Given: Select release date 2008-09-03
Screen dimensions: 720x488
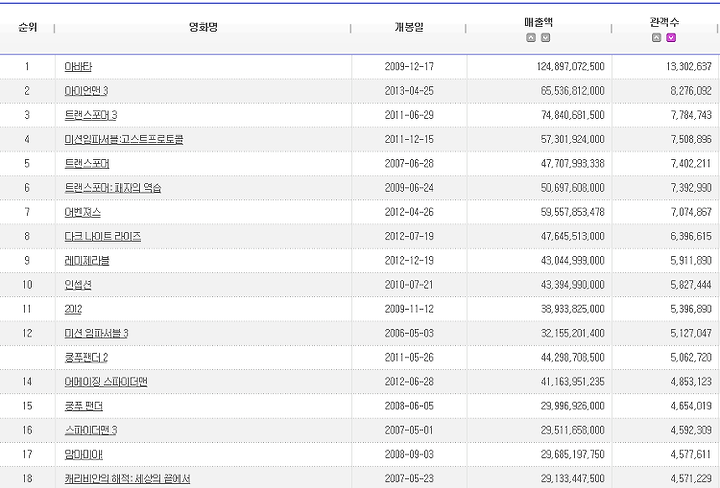Looking at the screenshot, I should [409, 454].
